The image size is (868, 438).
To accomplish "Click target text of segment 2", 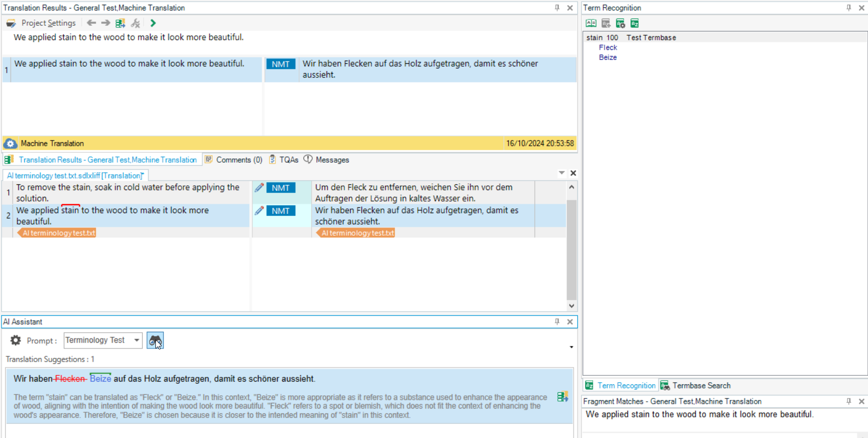I will pyautogui.click(x=423, y=216).
